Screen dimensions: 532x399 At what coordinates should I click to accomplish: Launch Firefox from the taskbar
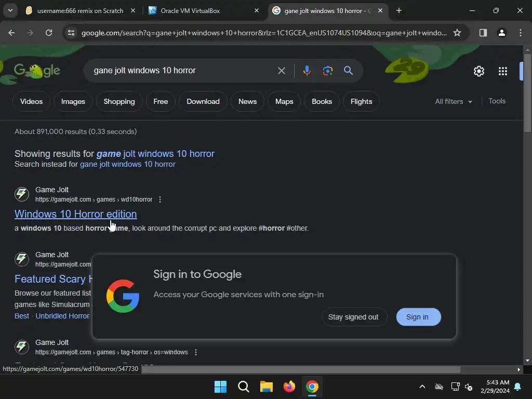(x=289, y=387)
